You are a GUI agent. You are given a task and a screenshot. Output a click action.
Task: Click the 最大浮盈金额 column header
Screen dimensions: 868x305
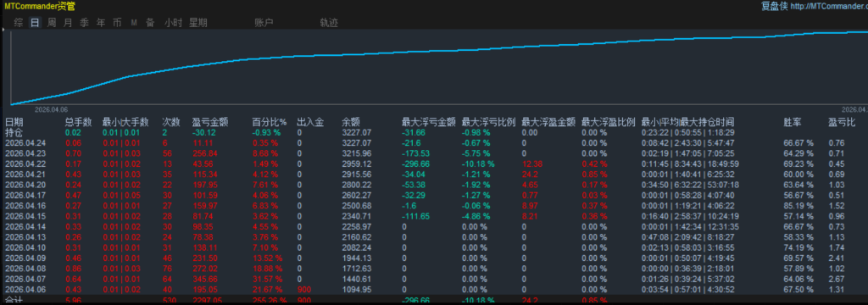(548, 122)
